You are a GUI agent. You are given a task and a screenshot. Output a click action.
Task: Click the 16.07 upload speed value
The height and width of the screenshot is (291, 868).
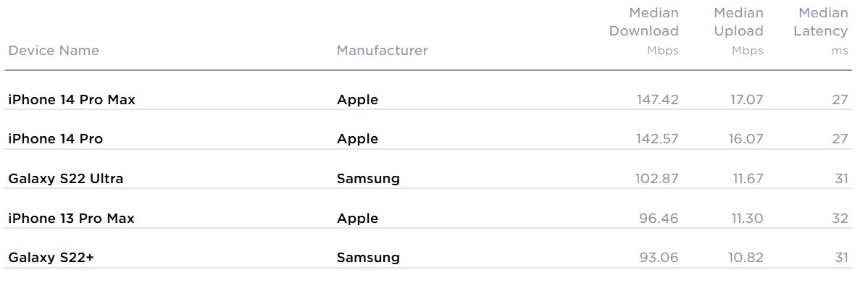click(x=746, y=139)
